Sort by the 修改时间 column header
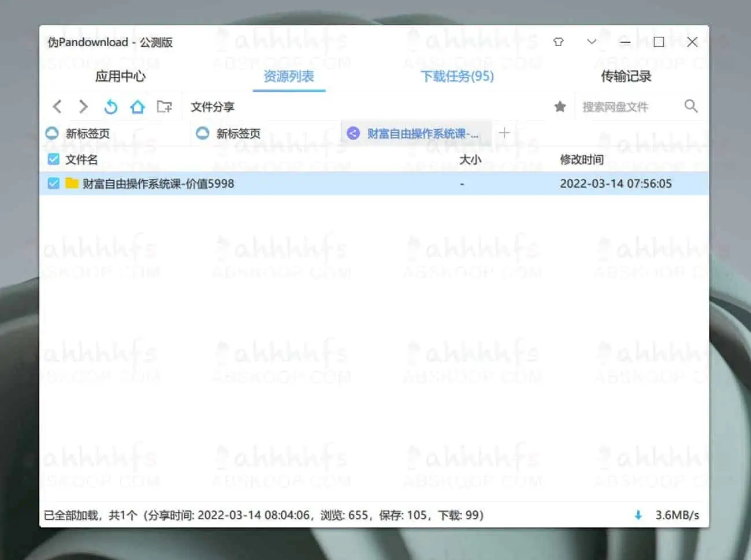This screenshot has height=560, width=751. click(582, 159)
